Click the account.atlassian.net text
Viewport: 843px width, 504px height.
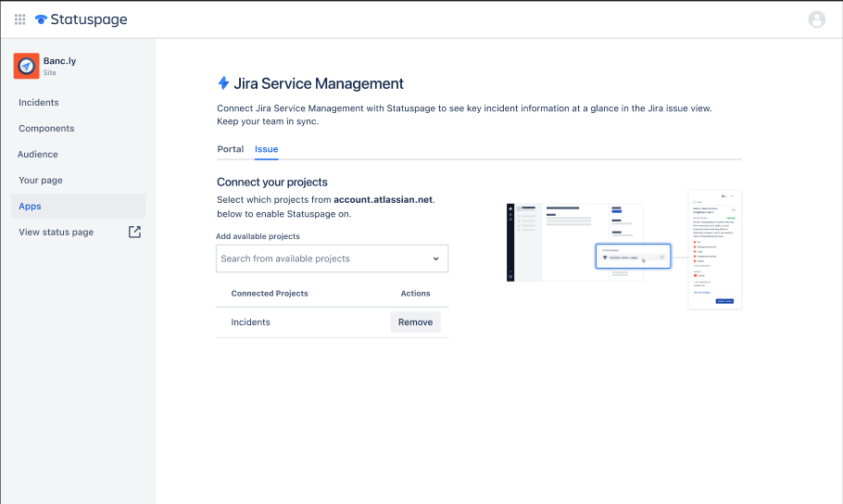click(x=383, y=199)
